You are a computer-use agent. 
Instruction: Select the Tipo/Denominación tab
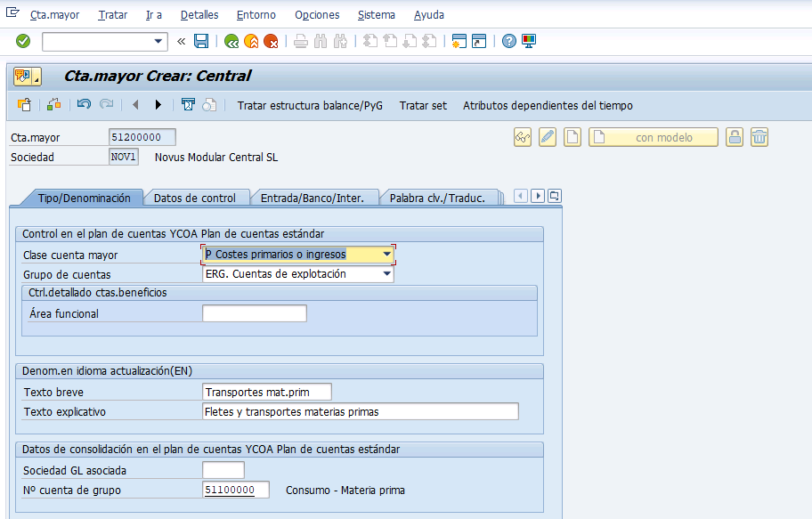(x=84, y=198)
